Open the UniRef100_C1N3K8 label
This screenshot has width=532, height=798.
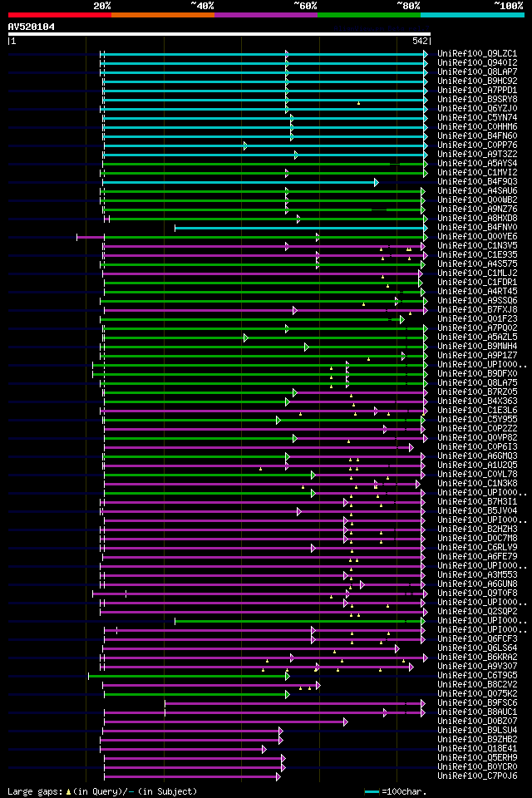click(x=477, y=484)
